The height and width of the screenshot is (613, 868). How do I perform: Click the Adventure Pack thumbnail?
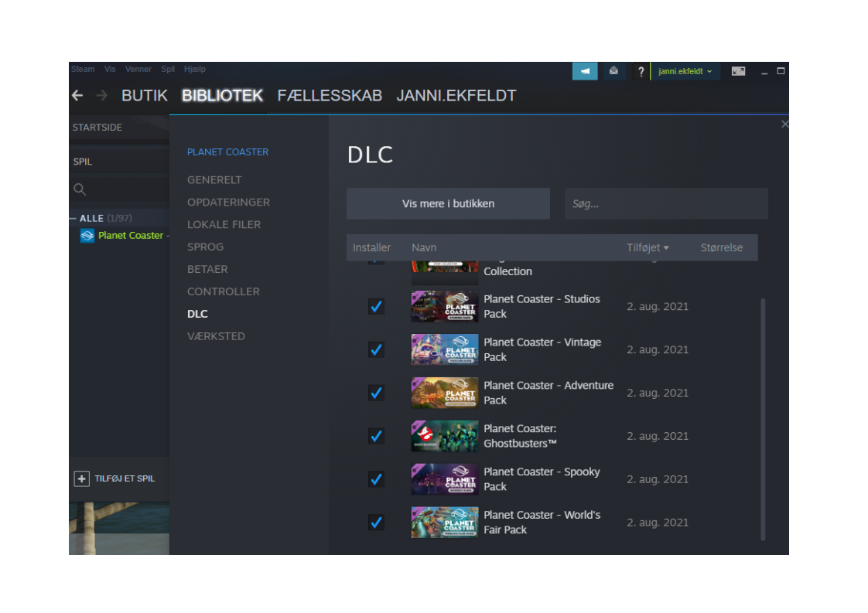click(x=445, y=393)
